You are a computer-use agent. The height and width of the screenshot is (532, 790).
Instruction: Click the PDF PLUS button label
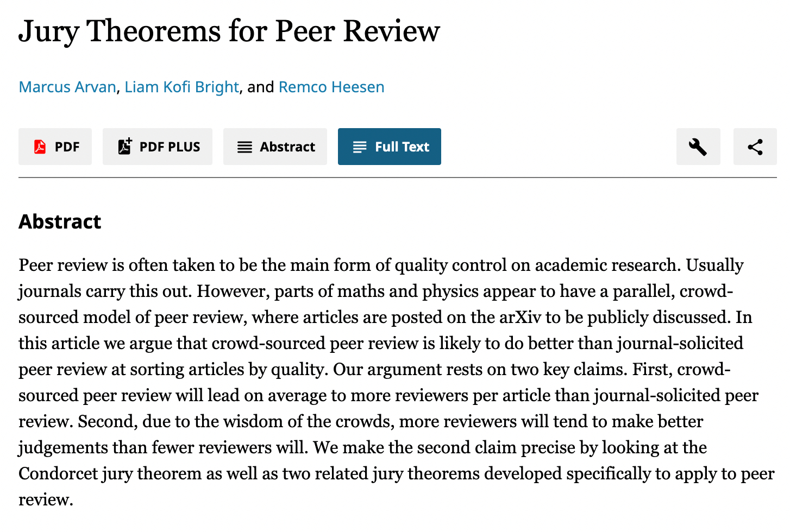click(x=170, y=147)
